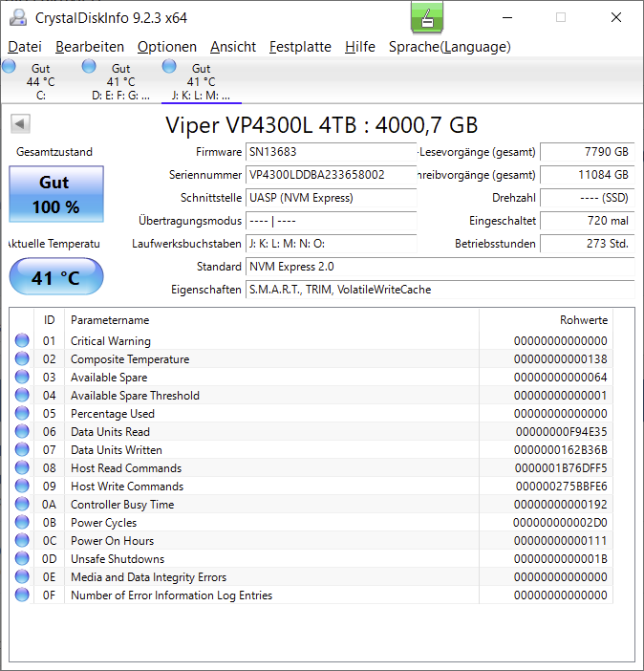Screen dimensions: 644x671
Task: Click the Rohwerte column header
Action: pos(546,320)
